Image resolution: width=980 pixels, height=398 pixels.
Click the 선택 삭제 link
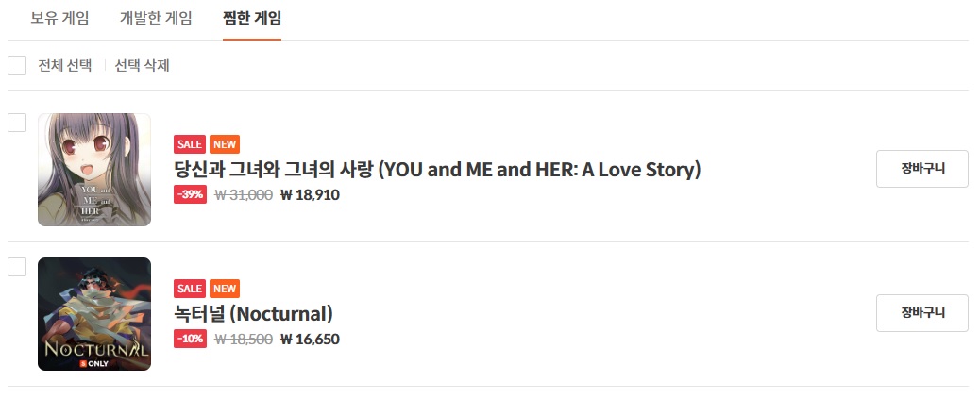click(x=143, y=65)
